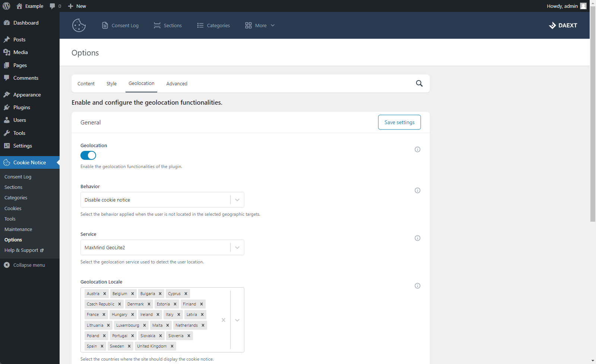
Task: Toggle the Geolocation switch off
Action: [x=88, y=155]
